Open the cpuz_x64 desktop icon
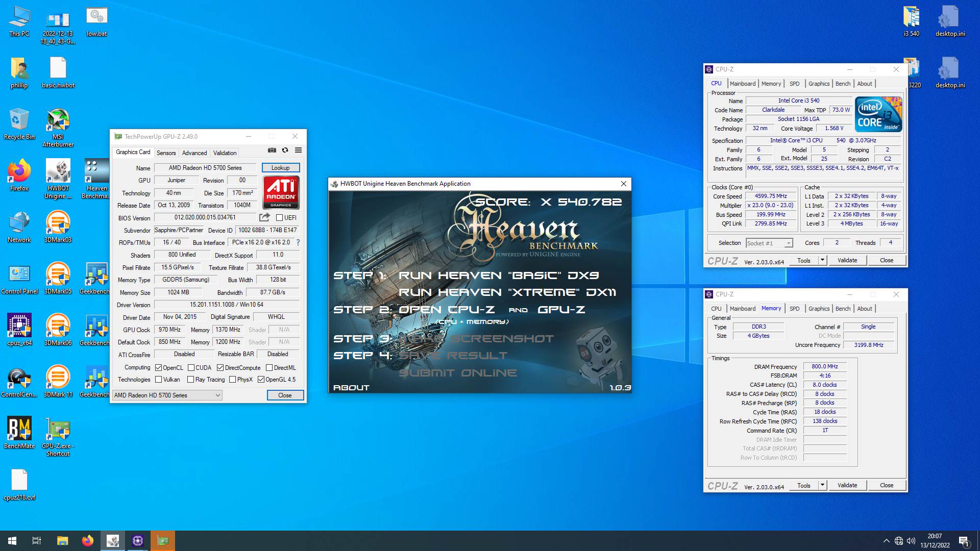The width and height of the screenshot is (980, 551). coord(19,330)
